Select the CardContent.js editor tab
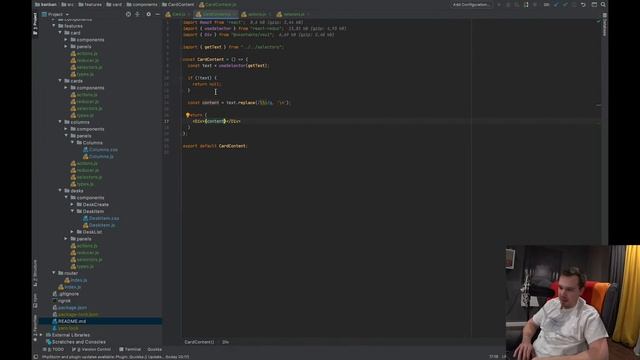 click(x=216, y=14)
